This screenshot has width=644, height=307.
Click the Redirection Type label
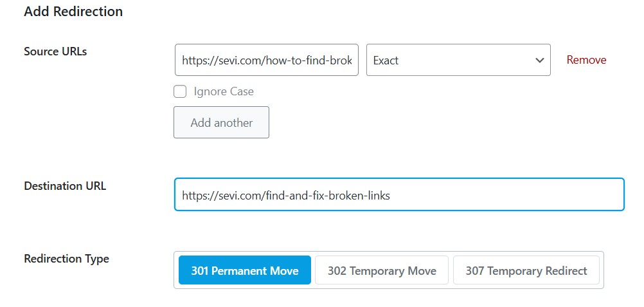[66, 259]
